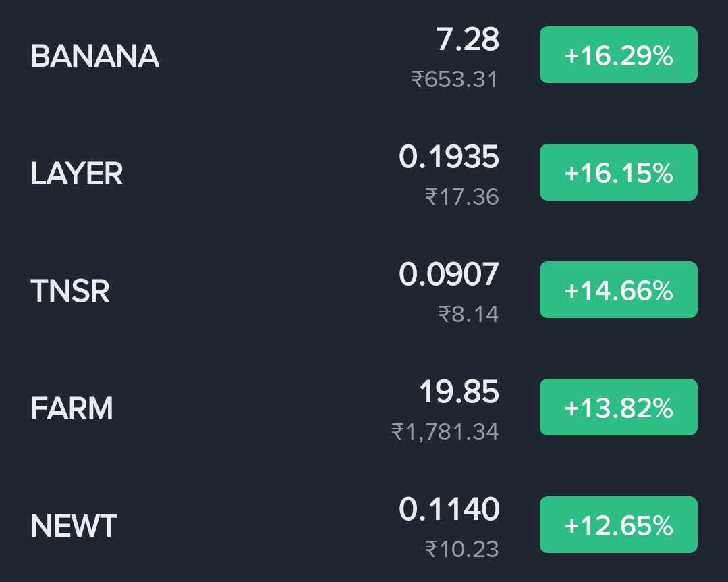Select the ₹1,781.34 rupee value

point(445,432)
